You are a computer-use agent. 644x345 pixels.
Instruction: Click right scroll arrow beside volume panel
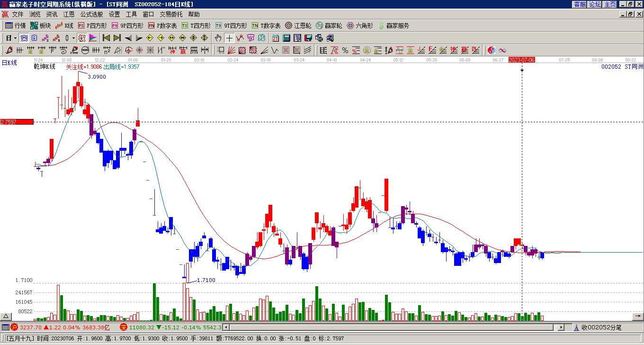[637, 317]
